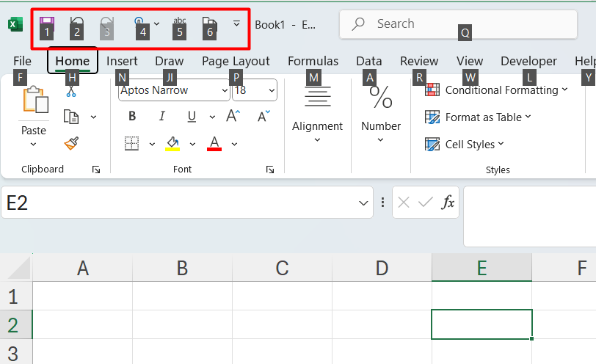
Task: Click the Copy icon
Action: pos(71,117)
